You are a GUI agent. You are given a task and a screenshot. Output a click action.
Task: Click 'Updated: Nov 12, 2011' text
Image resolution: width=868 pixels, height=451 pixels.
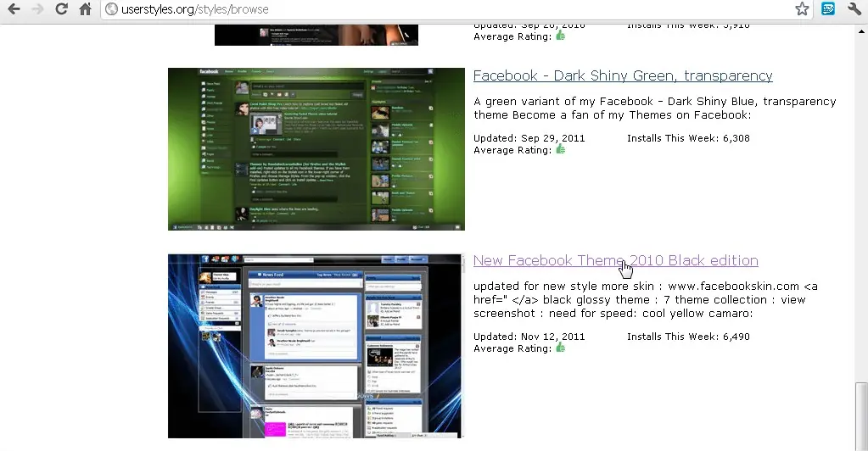pos(529,337)
